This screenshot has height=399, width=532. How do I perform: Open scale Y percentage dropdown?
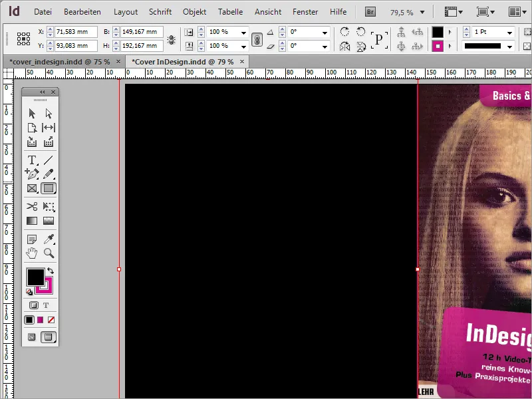click(x=243, y=47)
